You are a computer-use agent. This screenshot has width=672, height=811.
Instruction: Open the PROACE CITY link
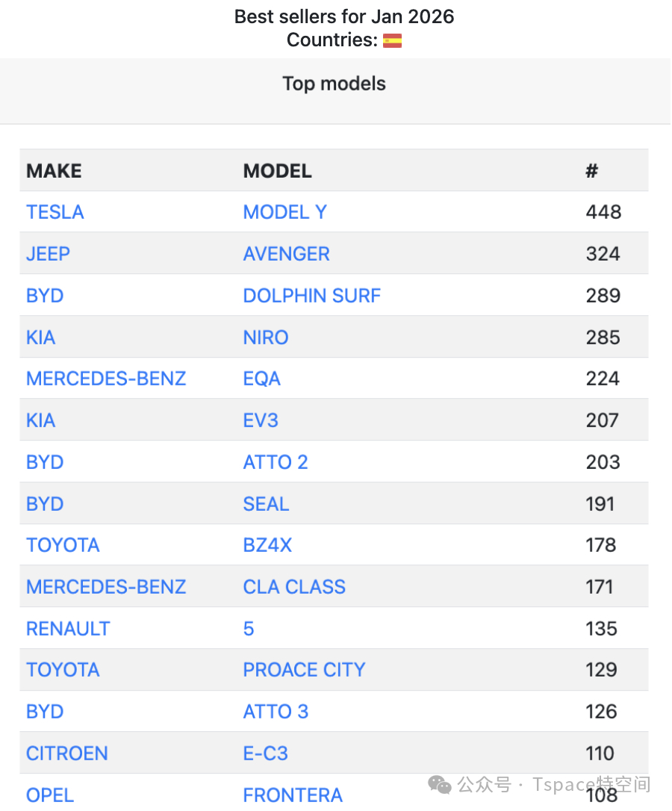click(304, 670)
